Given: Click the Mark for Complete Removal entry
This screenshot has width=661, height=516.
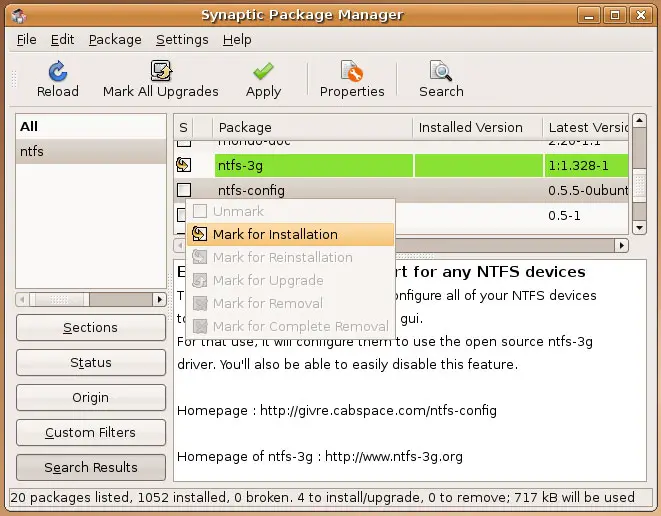Looking at the screenshot, I should click(x=290, y=326).
